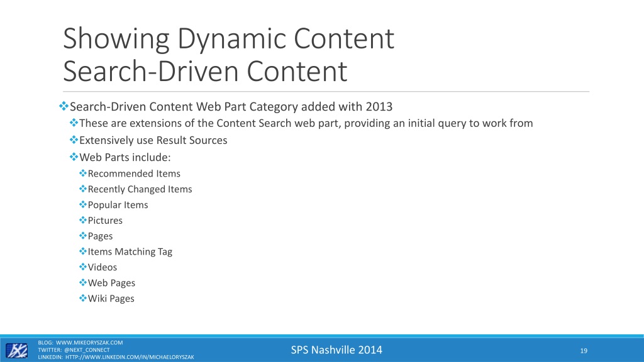
Task: Select the Popular Items list entry
Action: [118, 205]
